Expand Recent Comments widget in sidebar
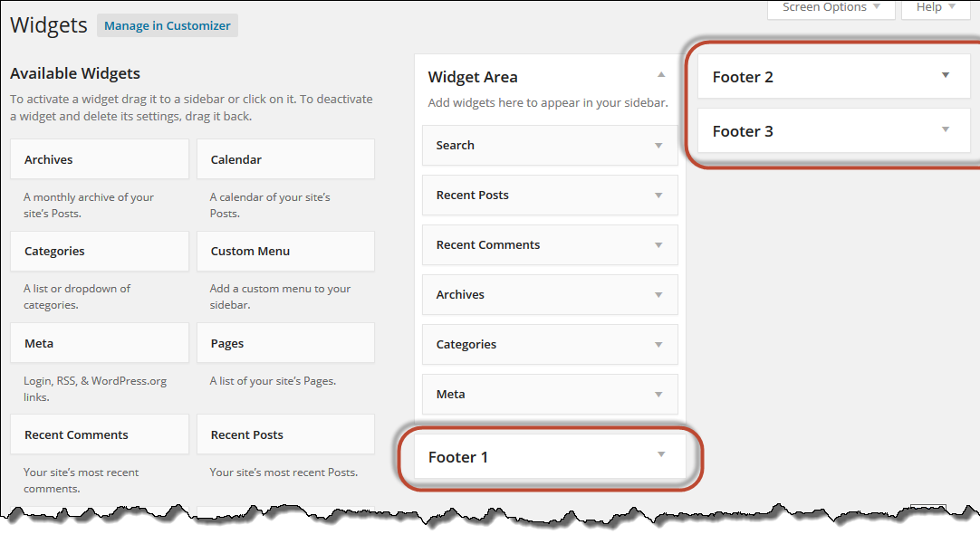The image size is (980, 544). [x=658, y=245]
